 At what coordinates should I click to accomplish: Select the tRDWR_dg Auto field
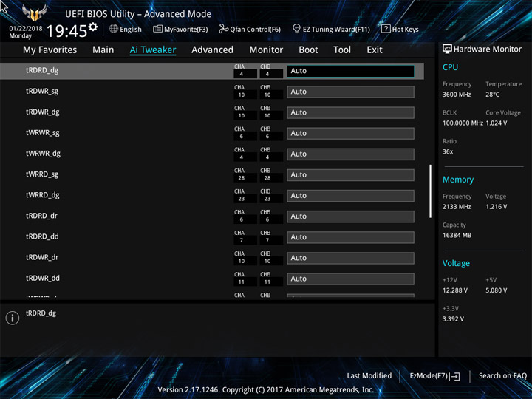click(350, 112)
